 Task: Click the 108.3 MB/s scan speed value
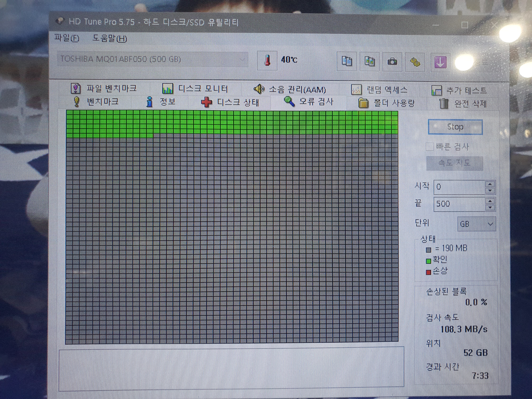tap(464, 329)
